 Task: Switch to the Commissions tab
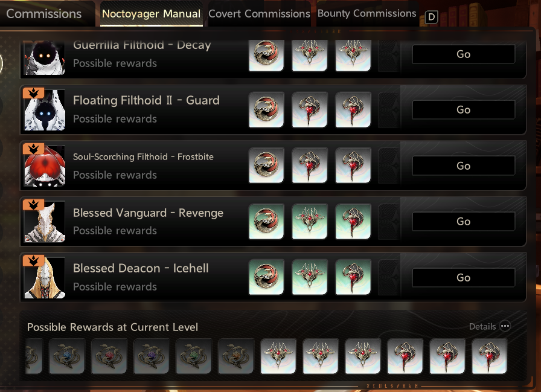(44, 14)
